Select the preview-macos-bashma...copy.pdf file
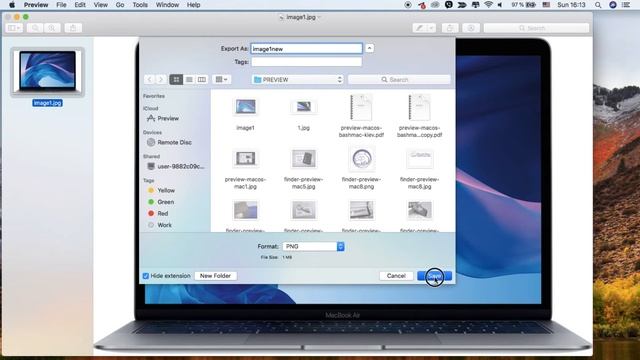This screenshot has height=360, width=640. [x=420, y=107]
